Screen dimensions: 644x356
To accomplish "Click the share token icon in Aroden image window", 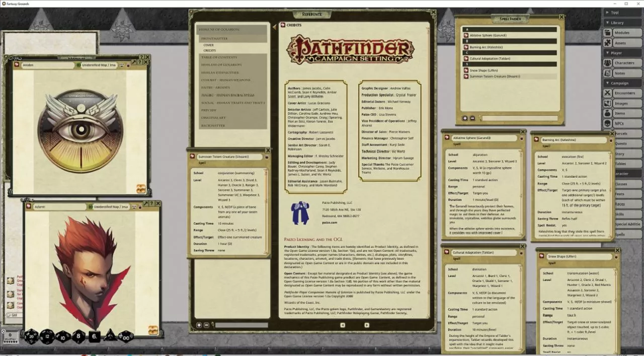I will (x=141, y=189).
